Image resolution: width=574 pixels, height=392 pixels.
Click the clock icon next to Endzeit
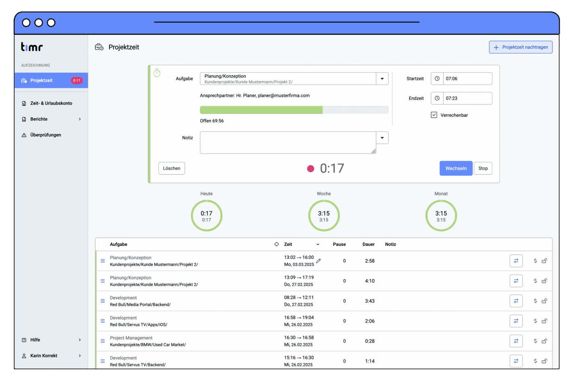437,98
